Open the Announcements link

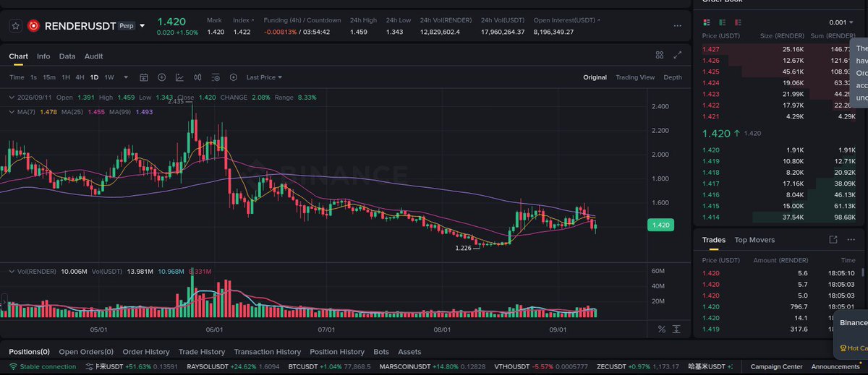pyautogui.click(x=835, y=367)
